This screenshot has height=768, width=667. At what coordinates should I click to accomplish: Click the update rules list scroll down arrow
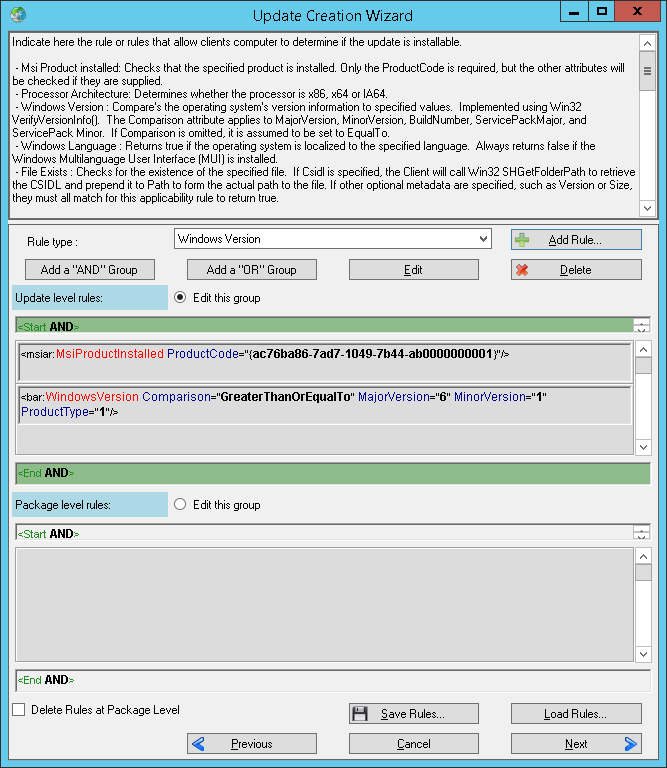[x=643, y=447]
